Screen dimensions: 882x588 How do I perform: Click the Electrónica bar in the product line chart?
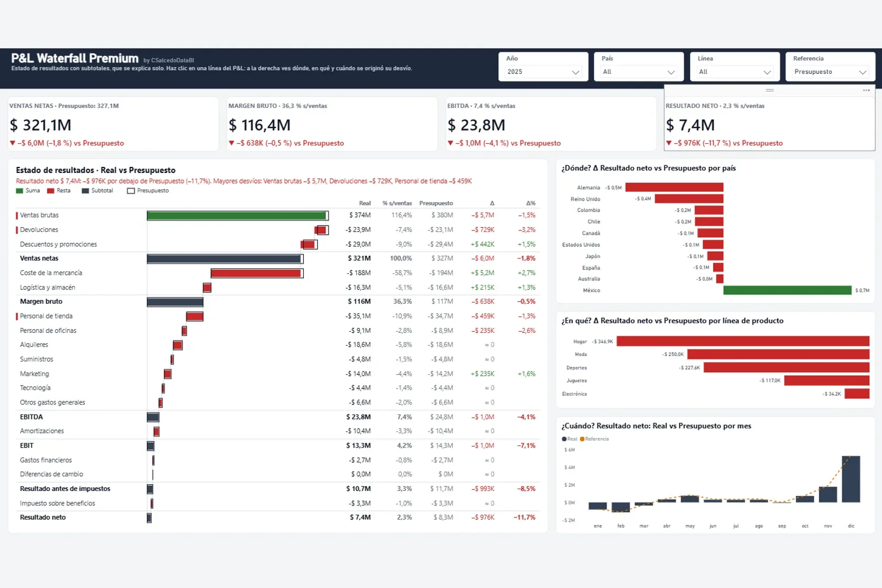(857, 393)
